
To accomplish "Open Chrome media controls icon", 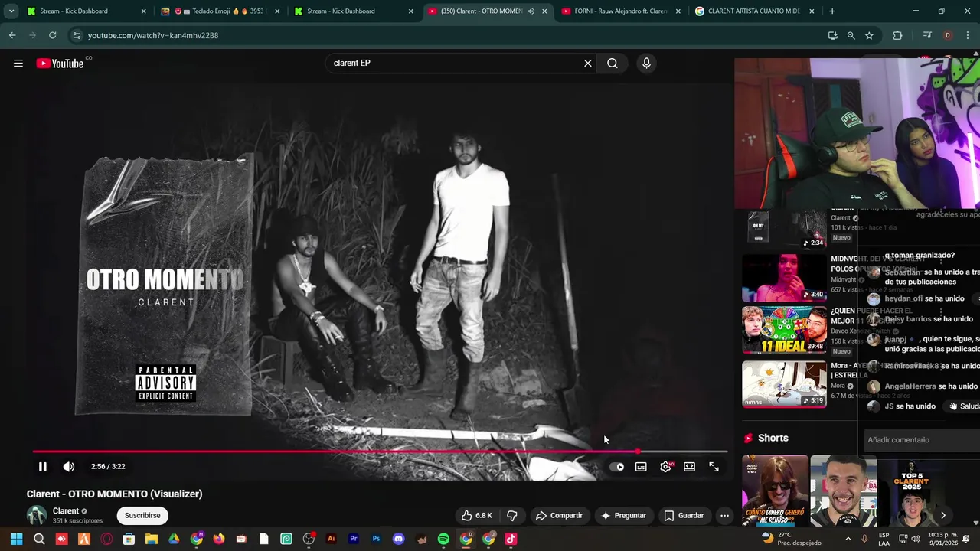I will coord(927,35).
